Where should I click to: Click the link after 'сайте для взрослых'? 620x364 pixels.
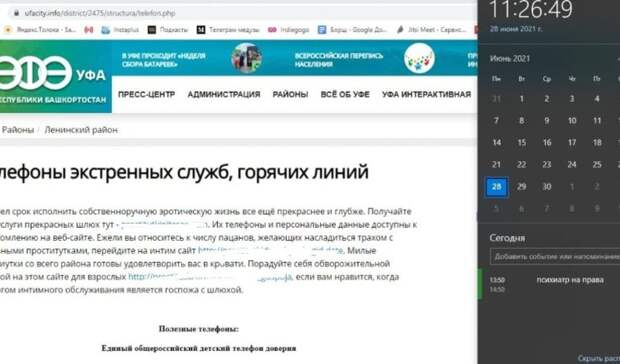[210, 277]
